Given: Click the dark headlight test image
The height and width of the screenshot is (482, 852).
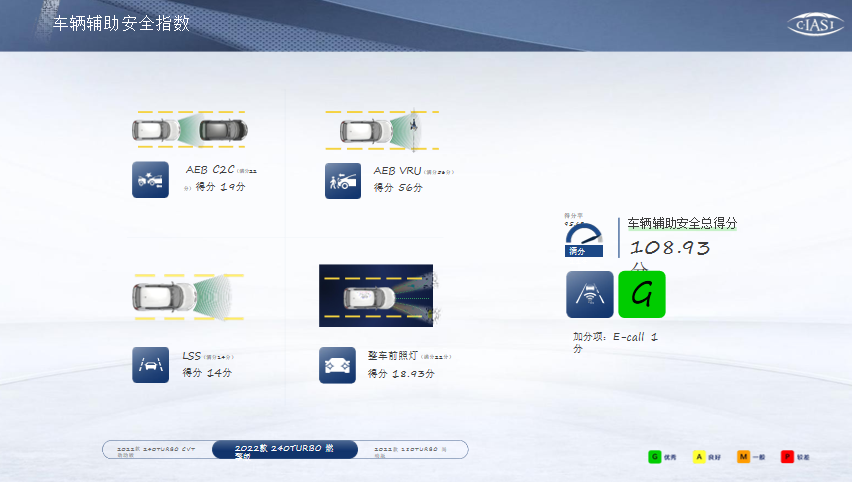Looking at the screenshot, I should click(378, 296).
